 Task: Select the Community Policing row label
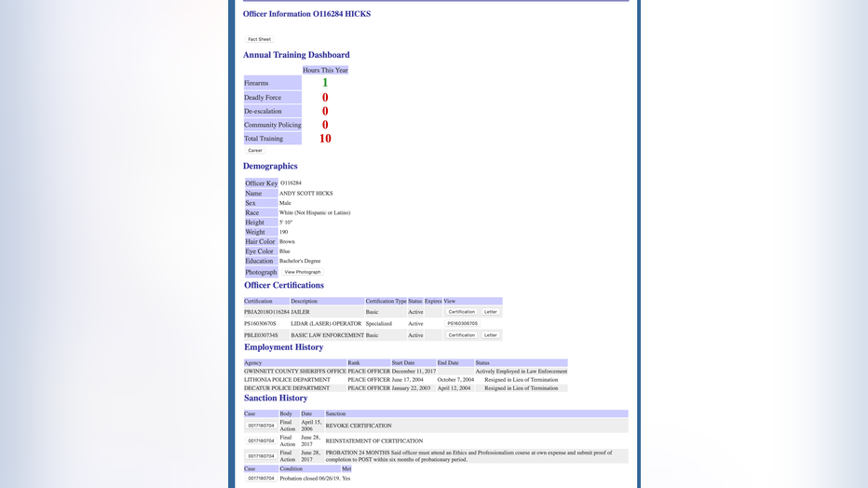[x=272, y=125]
